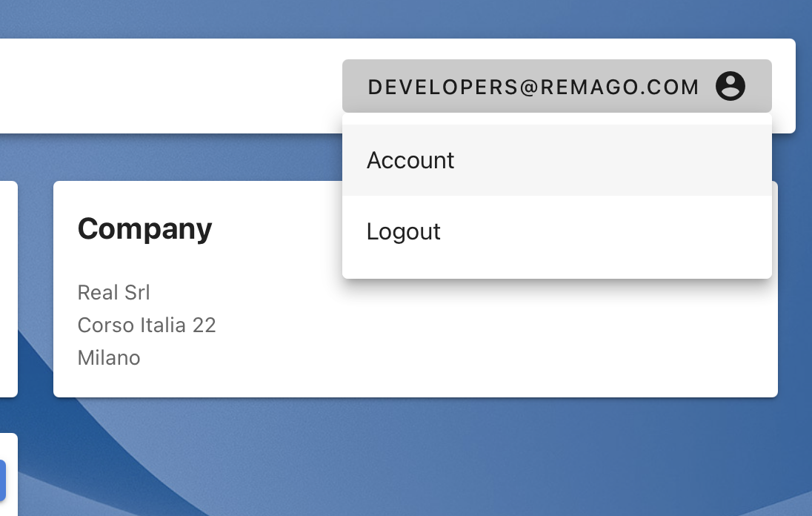Click the Real Srl company name
The height and width of the screenshot is (516, 812).
[113, 292]
